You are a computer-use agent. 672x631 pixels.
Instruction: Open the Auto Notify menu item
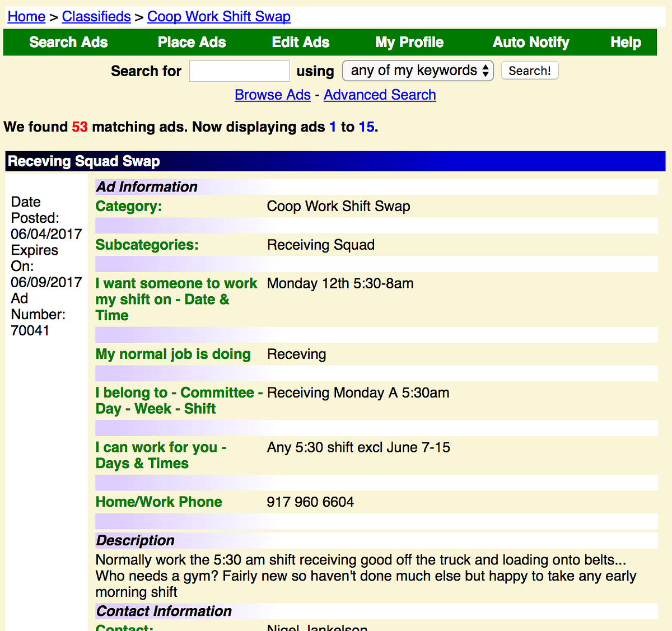coord(531,42)
